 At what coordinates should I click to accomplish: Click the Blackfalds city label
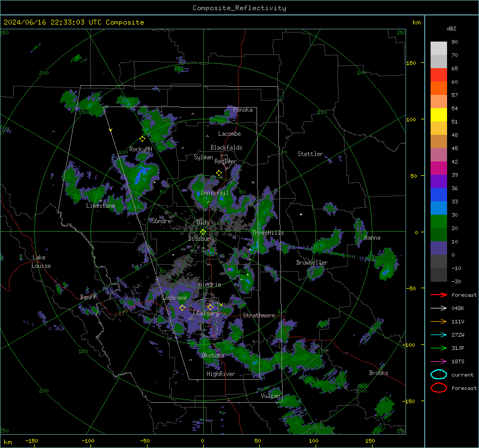pos(226,148)
